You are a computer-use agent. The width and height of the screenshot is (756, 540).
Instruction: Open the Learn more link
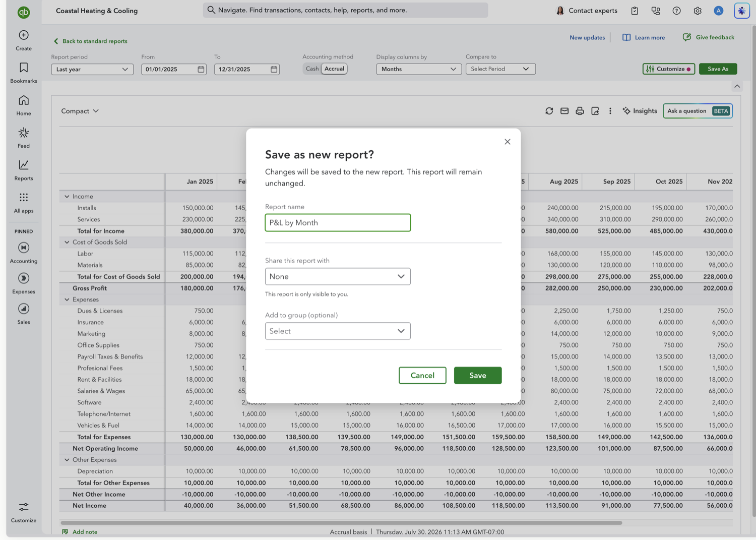pos(644,37)
